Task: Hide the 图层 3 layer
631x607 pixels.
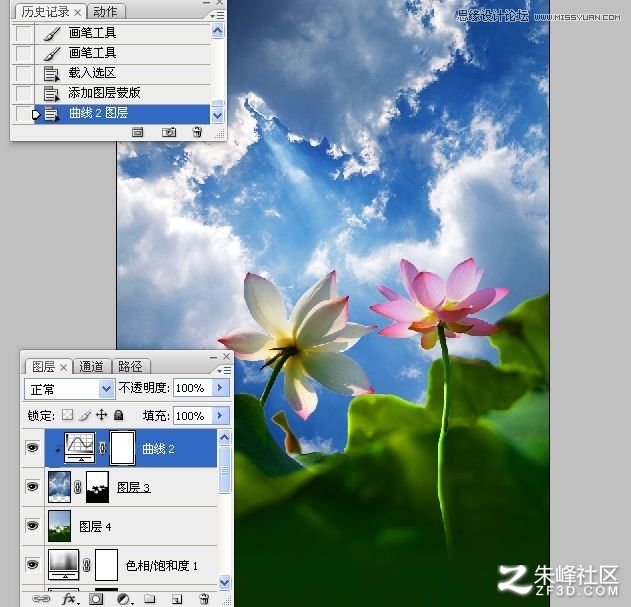Action: tap(33, 487)
